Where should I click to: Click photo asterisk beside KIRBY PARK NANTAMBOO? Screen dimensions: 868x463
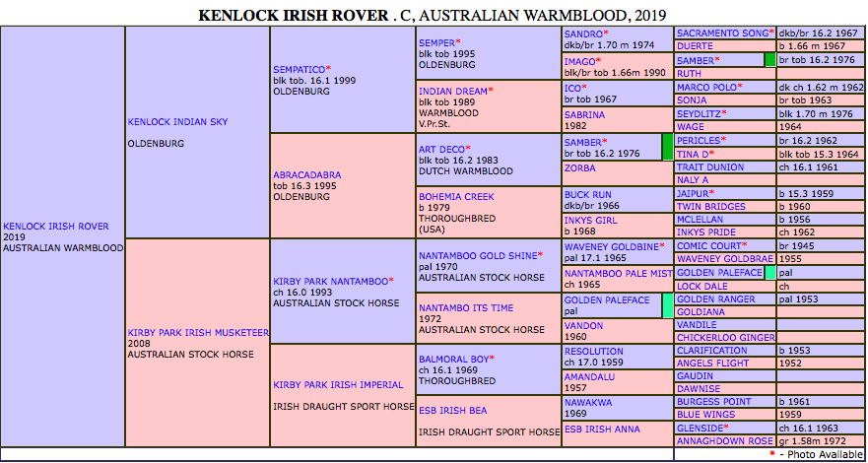pyautogui.click(x=391, y=281)
